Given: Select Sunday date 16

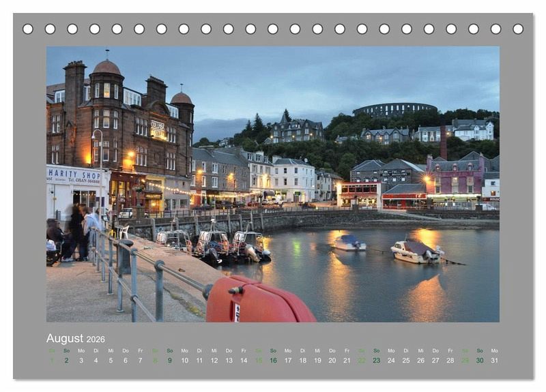Looking at the screenshot, I should pyautogui.click(x=274, y=361).
